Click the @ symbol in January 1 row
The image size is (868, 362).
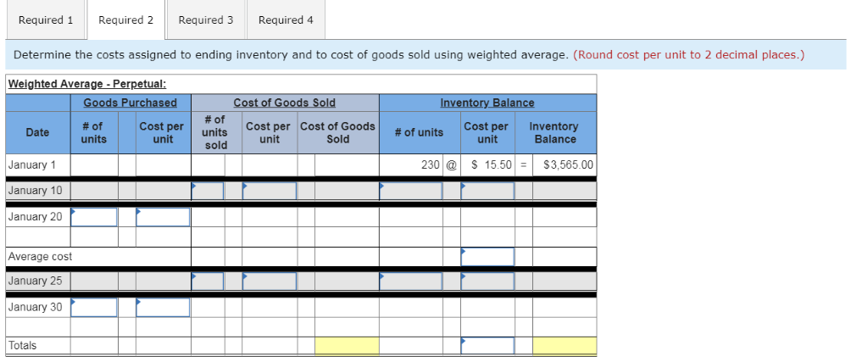452,165
